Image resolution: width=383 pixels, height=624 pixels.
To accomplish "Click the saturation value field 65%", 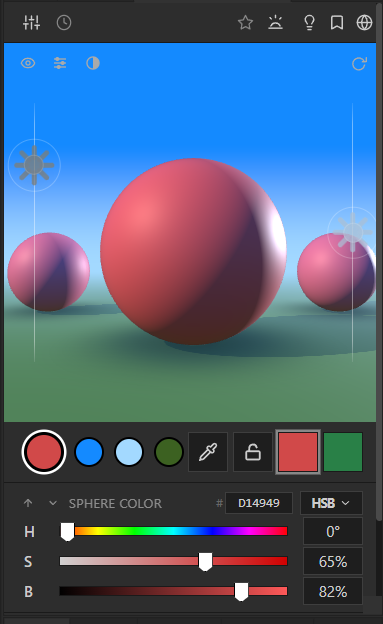I will [x=333, y=561].
